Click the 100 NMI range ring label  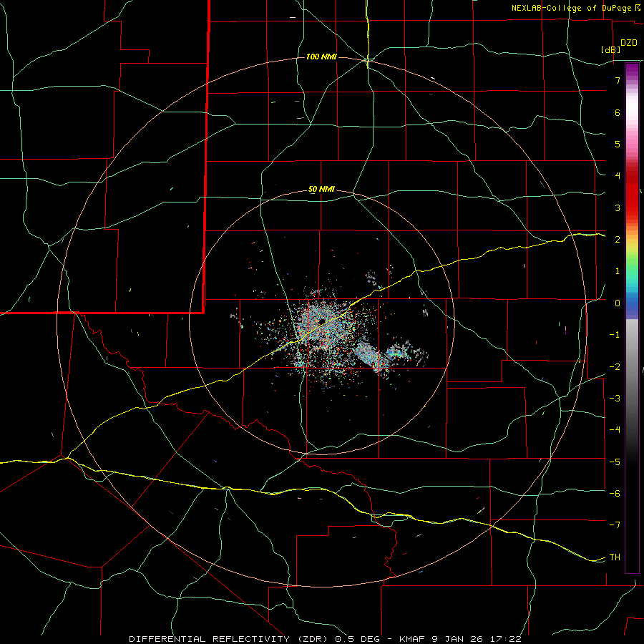tap(321, 57)
